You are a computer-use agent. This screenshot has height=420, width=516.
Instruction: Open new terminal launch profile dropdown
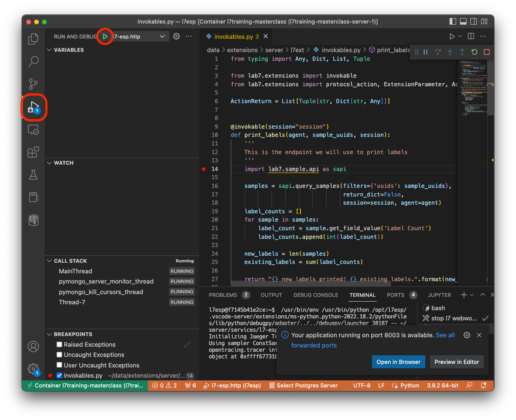coord(472,295)
